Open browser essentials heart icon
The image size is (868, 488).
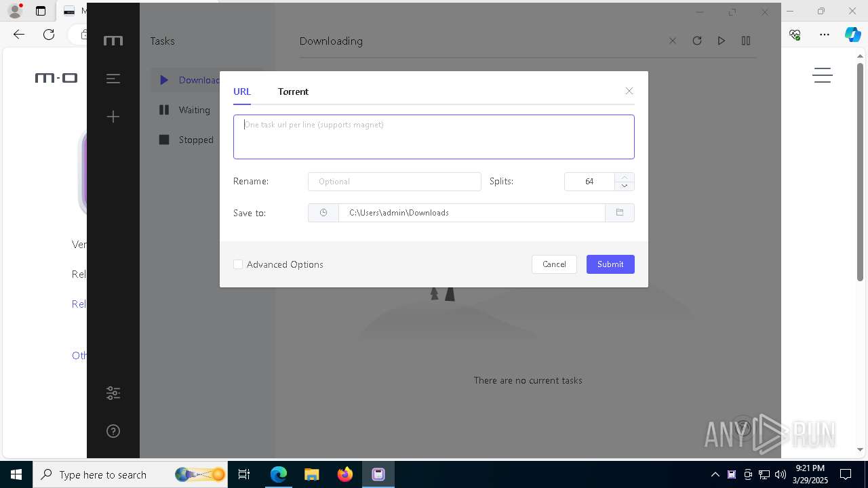coord(795,35)
